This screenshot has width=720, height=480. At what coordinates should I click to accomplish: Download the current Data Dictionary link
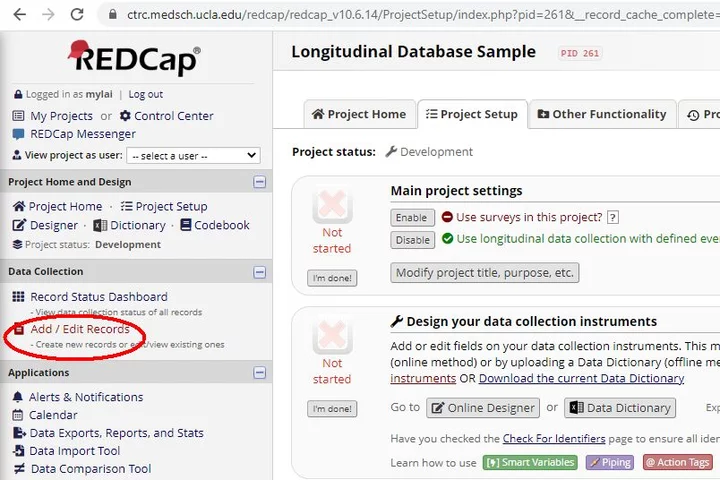(581, 378)
